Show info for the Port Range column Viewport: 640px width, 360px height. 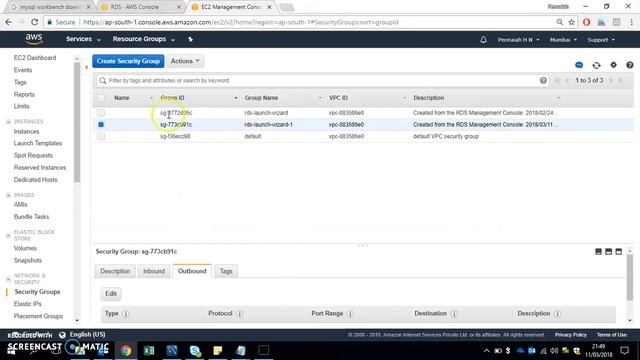(350, 314)
